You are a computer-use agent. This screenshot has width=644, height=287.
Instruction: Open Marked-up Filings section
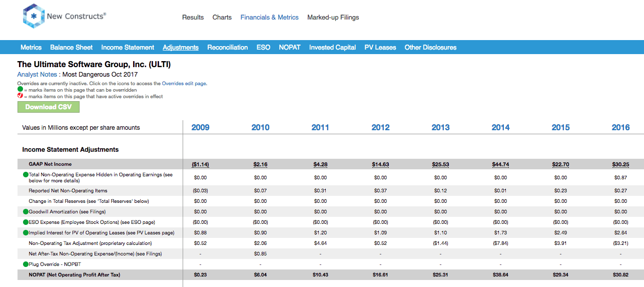[333, 17]
